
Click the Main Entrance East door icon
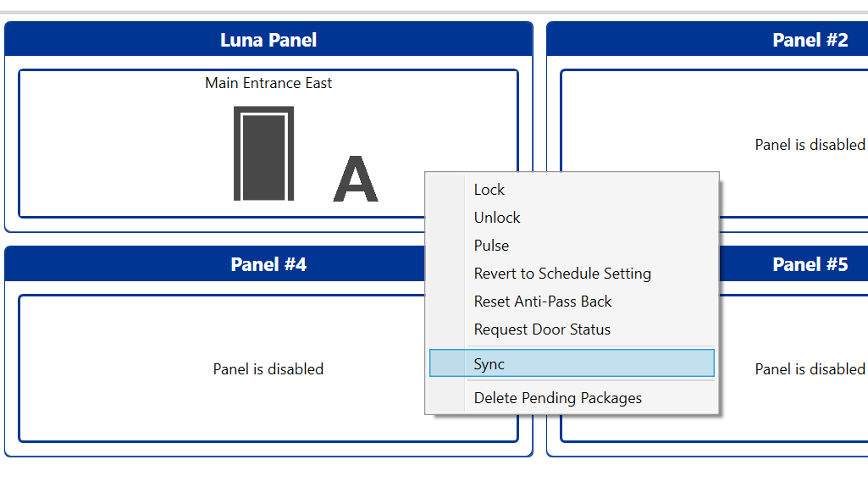click(x=263, y=153)
